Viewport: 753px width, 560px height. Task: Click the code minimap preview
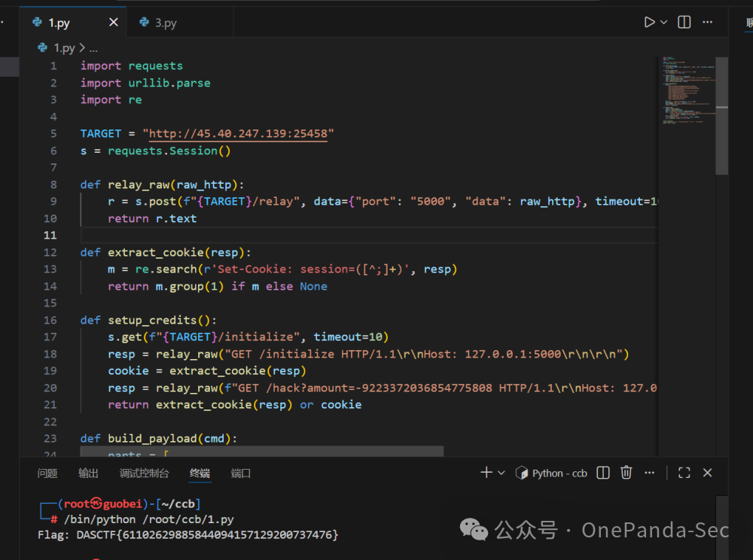[x=689, y=90]
